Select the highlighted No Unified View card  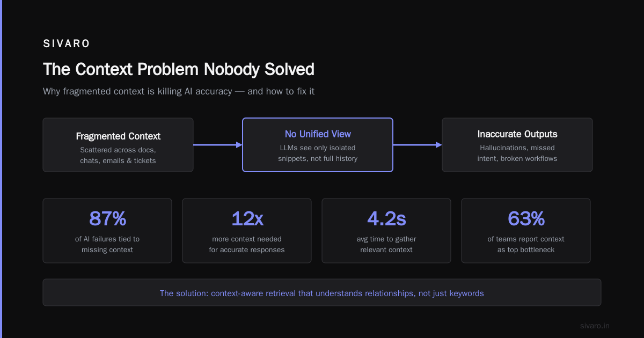coord(318,145)
